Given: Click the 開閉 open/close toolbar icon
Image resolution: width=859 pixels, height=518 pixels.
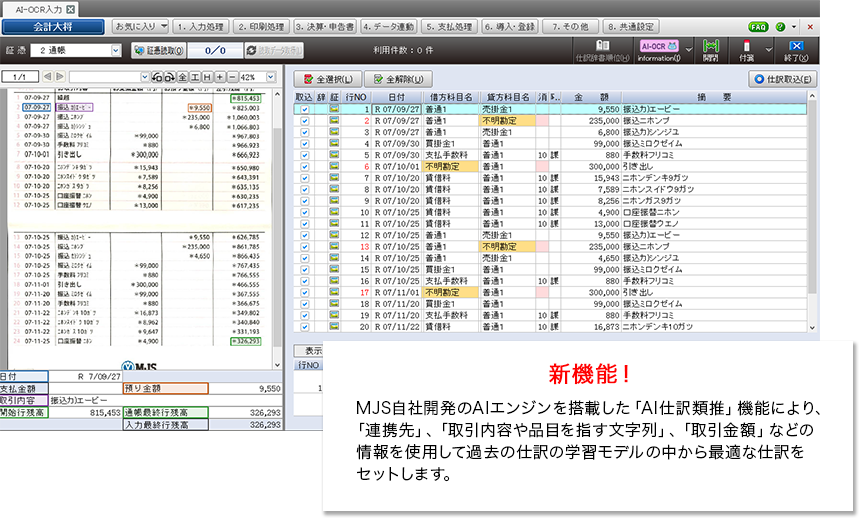Looking at the screenshot, I should [711, 50].
